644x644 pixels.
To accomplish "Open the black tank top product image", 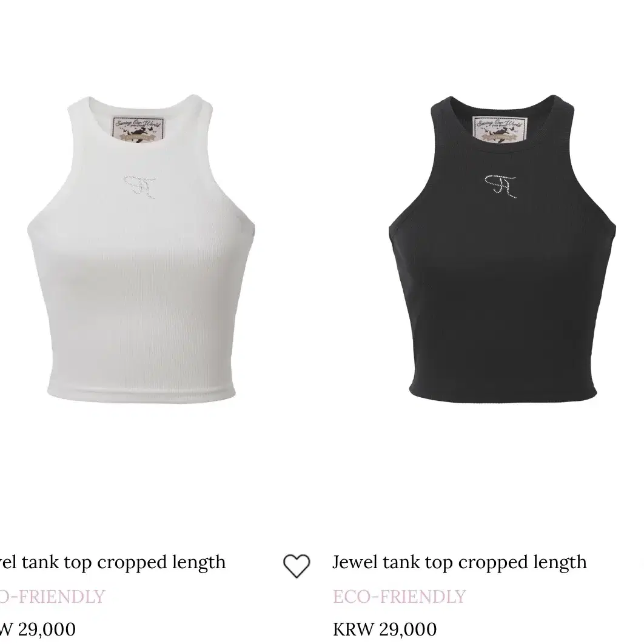I will click(502, 249).
